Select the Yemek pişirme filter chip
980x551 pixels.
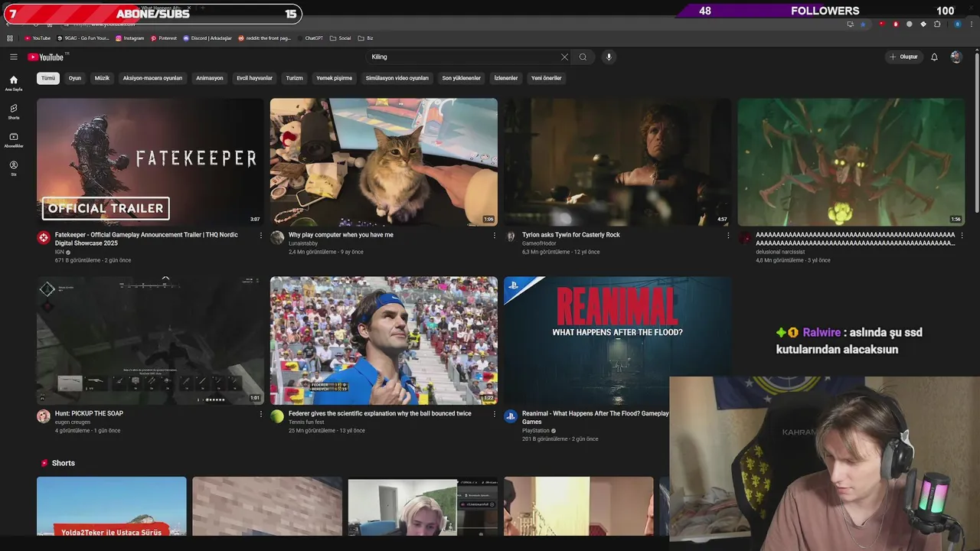[x=335, y=78]
